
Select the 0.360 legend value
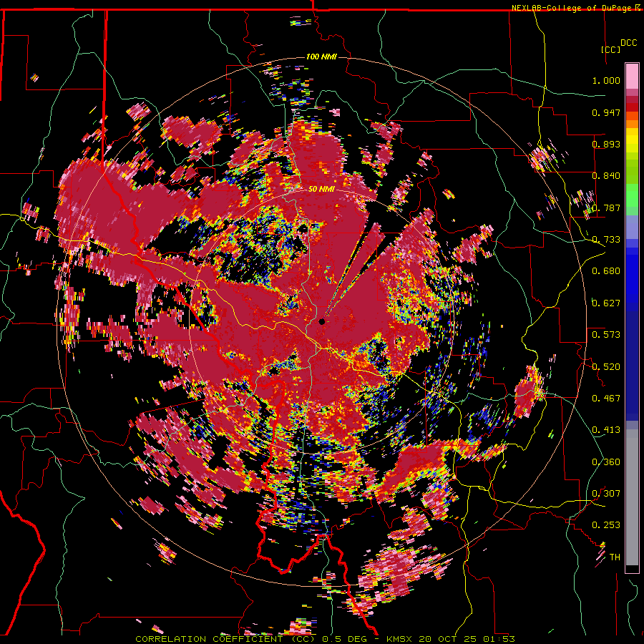coord(606,462)
